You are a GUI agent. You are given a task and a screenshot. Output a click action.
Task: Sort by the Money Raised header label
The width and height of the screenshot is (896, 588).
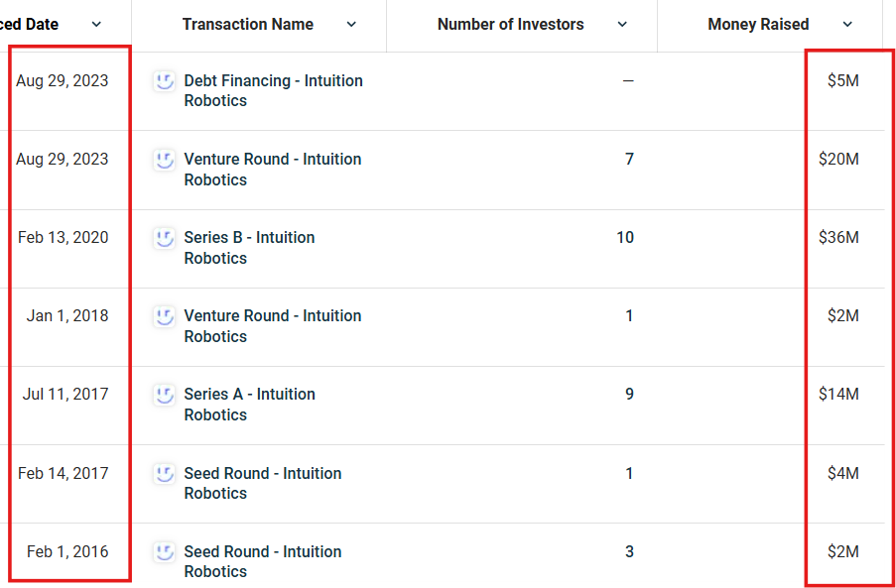click(758, 25)
